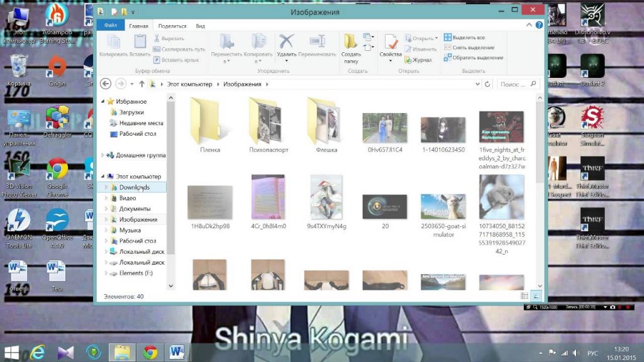Open the File (Файл) tab
Screen dimensions: 644x362
point(111,25)
